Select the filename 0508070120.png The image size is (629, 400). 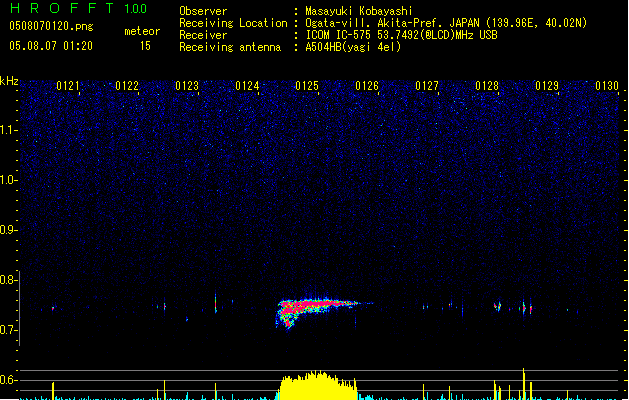click(x=51, y=26)
